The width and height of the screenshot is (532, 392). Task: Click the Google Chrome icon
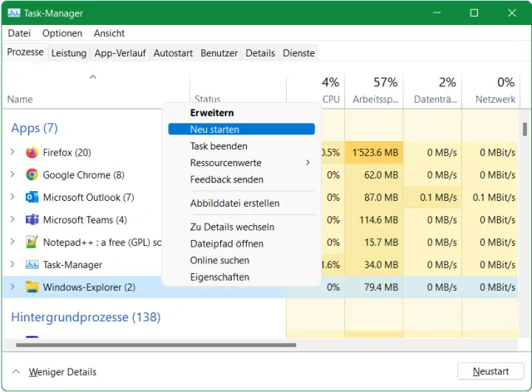click(32, 175)
